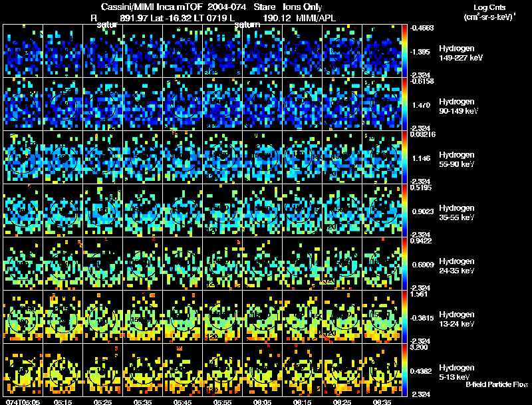Click the '-0.6158' color scale value
This screenshot has width=532, height=405.
click(422, 81)
